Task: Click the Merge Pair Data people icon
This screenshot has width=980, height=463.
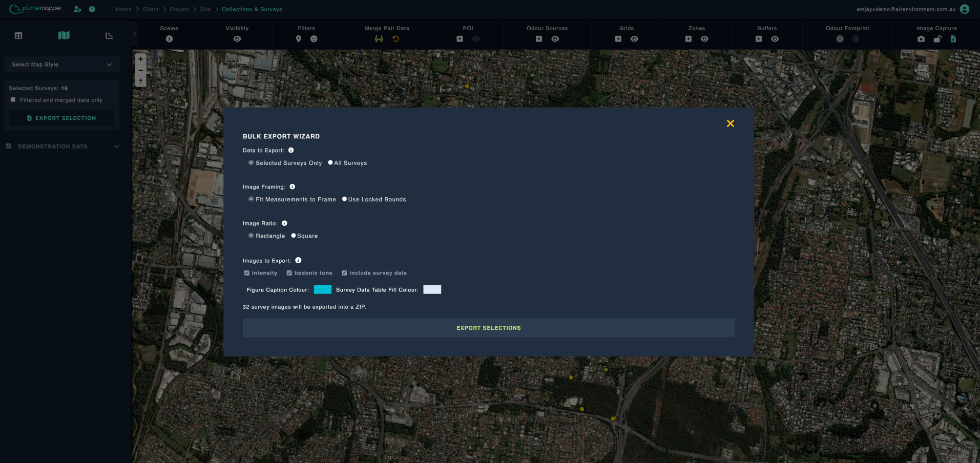Action: click(x=379, y=39)
